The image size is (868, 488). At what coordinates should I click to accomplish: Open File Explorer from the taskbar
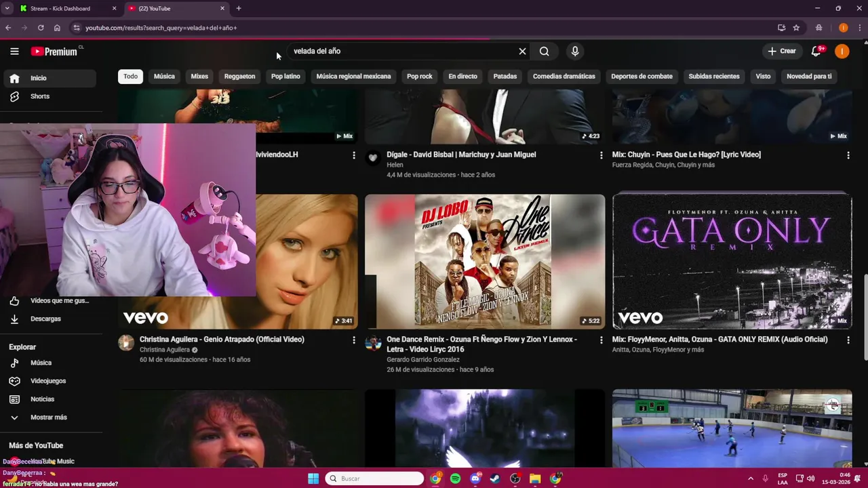point(535,479)
